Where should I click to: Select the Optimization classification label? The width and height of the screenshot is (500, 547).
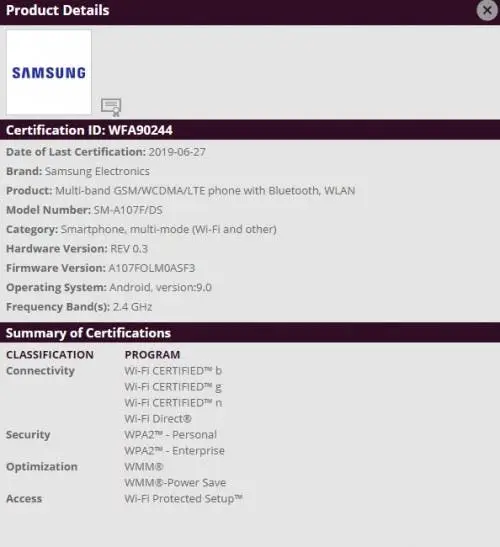click(42, 467)
